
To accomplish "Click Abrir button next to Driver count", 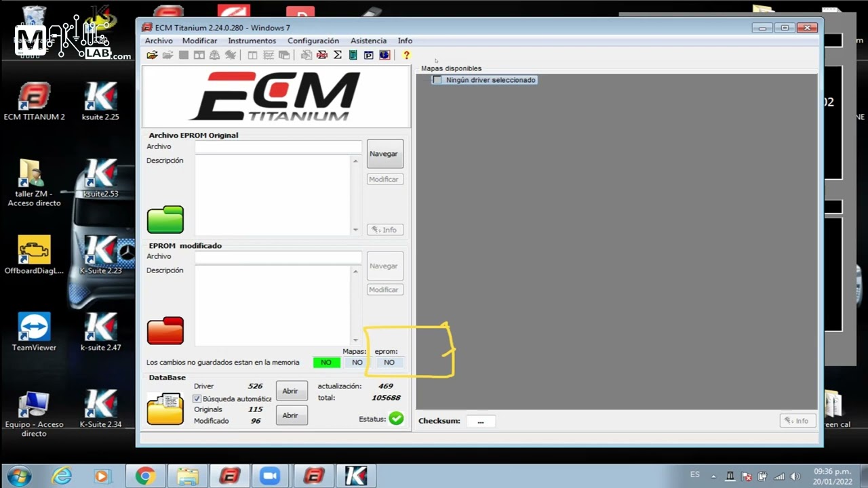I will pos(291,391).
